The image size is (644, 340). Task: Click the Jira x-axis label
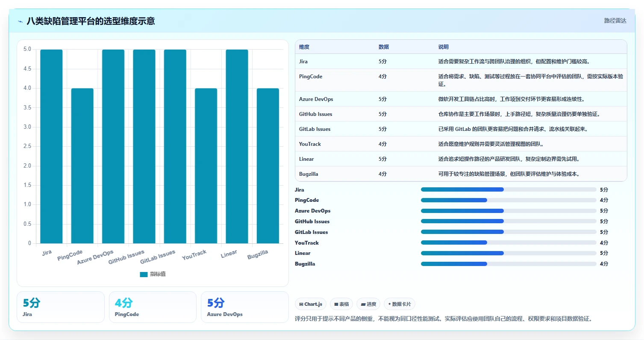[x=47, y=253]
